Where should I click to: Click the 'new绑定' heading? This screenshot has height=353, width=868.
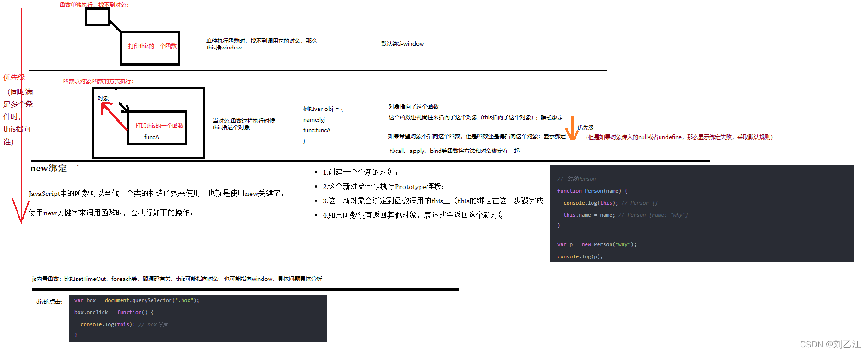[x=49, y=169]
